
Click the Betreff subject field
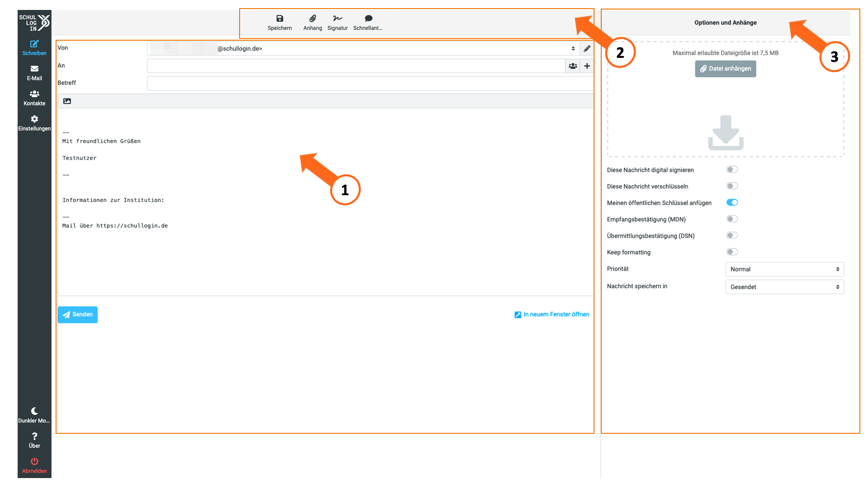(x=370, y=83)
